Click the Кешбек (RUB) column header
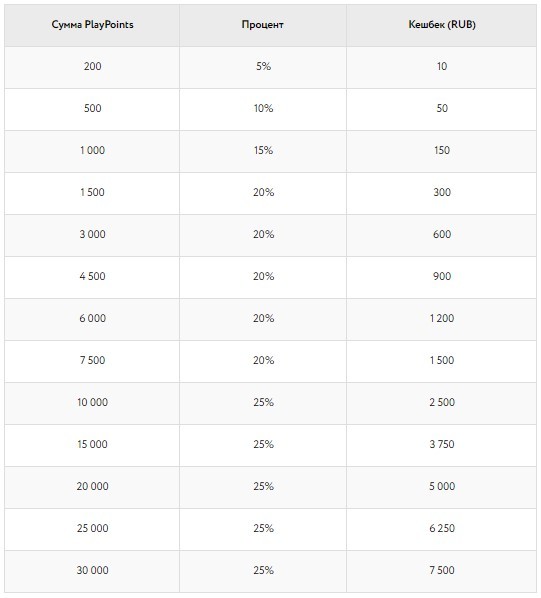 442,25
